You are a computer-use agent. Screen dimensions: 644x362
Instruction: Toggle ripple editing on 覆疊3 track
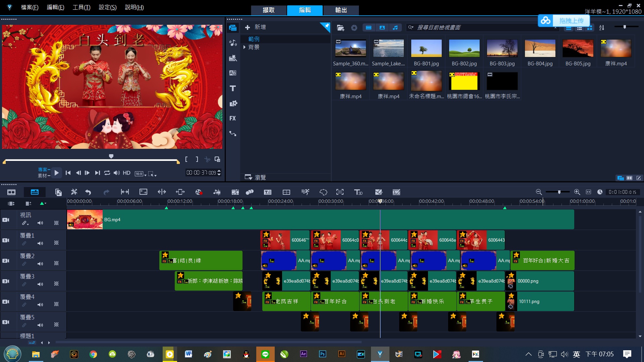tap(24, 284)
